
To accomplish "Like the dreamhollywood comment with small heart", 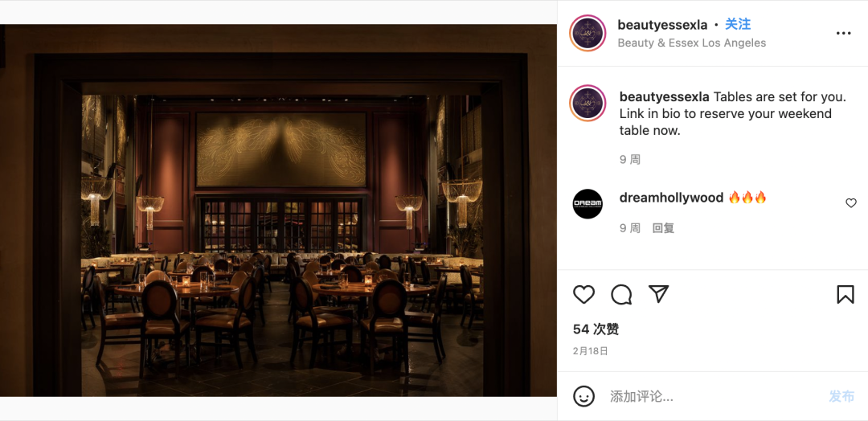I will pos(851,203).
